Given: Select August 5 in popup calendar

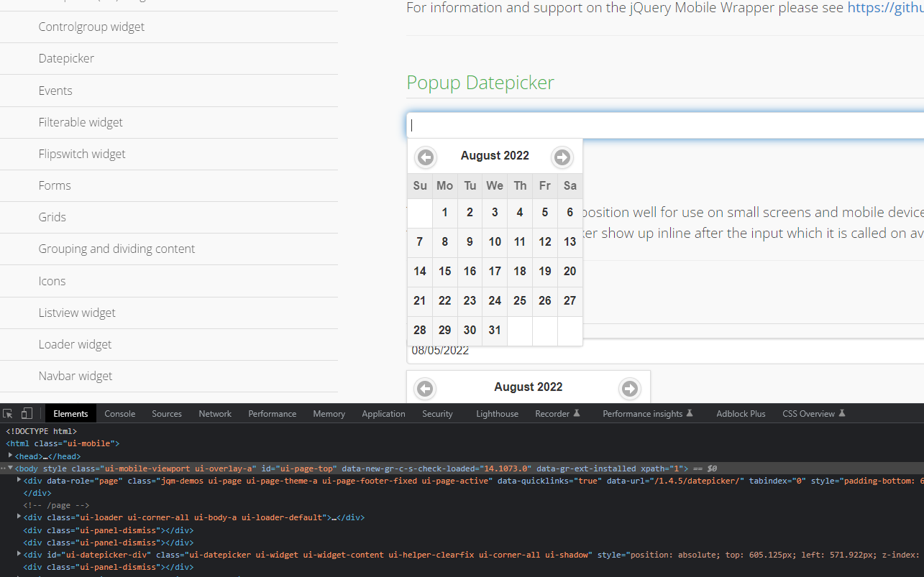Looking at the screenshot, I should (545, 213).
